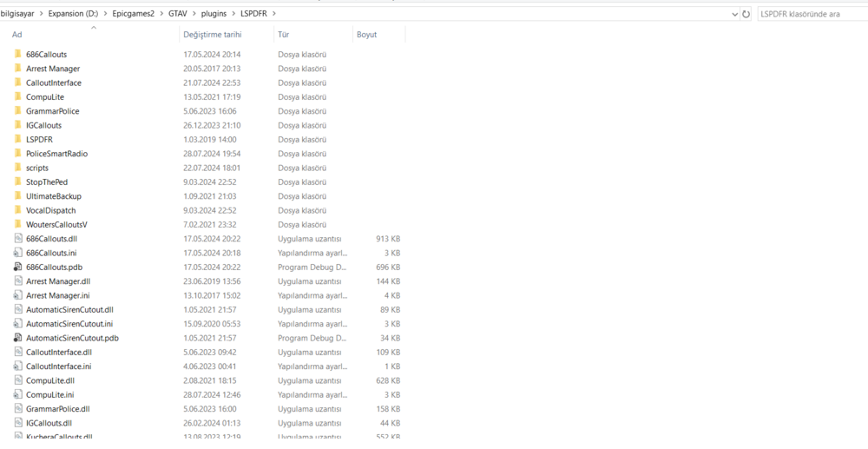This screenshot has height=449, width=868.
Task: Go to GTAV in breadcrumb path
Action: (x=177, y=14)
